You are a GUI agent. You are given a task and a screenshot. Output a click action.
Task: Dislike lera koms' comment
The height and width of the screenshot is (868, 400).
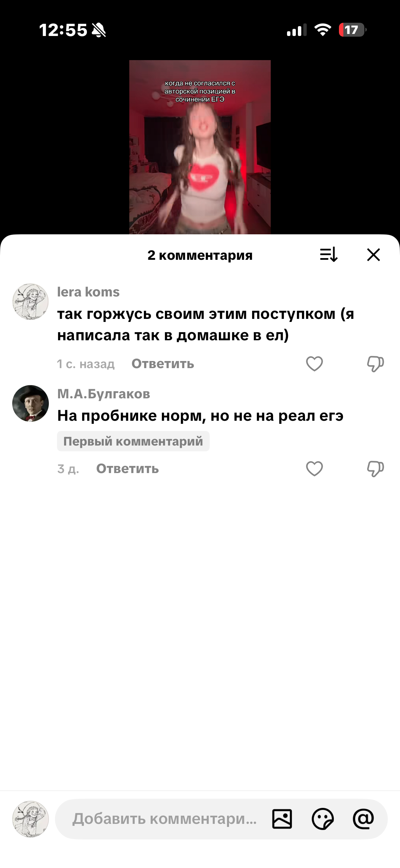coord(375,364)
